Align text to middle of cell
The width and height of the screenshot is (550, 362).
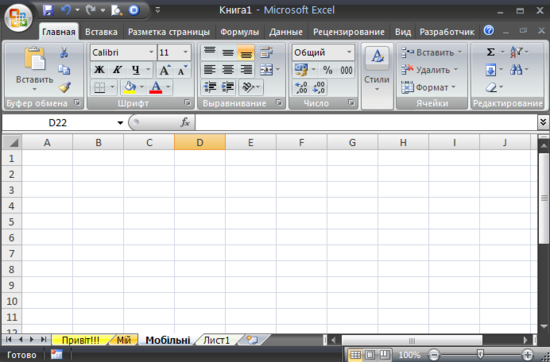228,52
